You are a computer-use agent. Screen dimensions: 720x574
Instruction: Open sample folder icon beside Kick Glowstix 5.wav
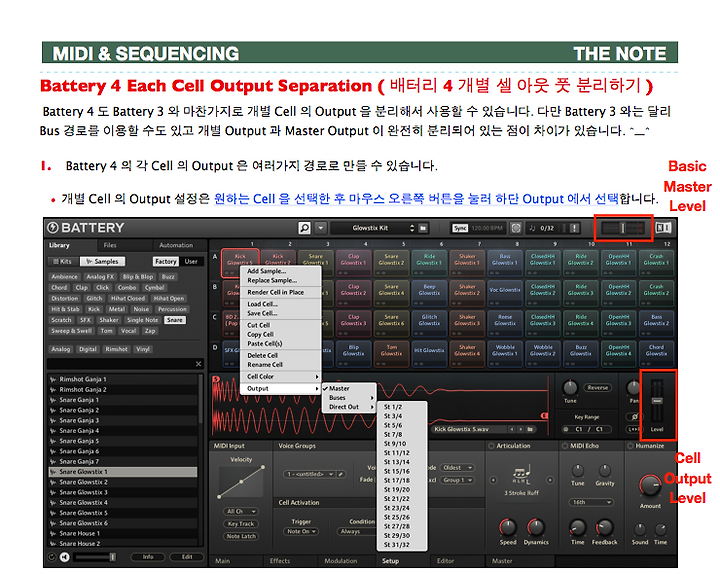pyautogui.click(x=530, y=429)
